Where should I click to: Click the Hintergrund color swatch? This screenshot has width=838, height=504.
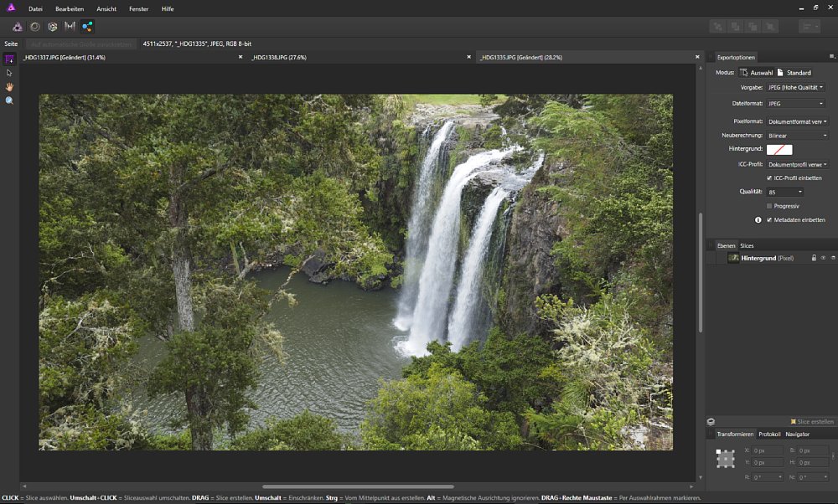779,149
